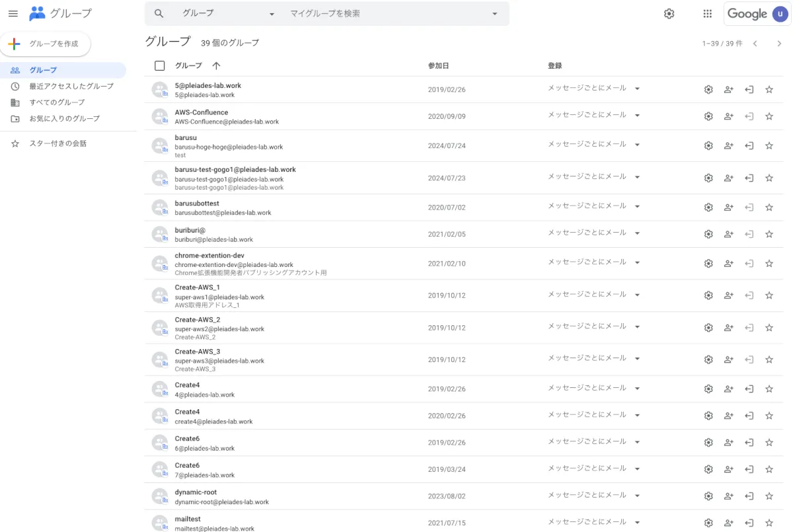Screen dimensions: 793x532
Task: Open 最近アクセスしたグループ in sidebar
Action: [71, 86]
